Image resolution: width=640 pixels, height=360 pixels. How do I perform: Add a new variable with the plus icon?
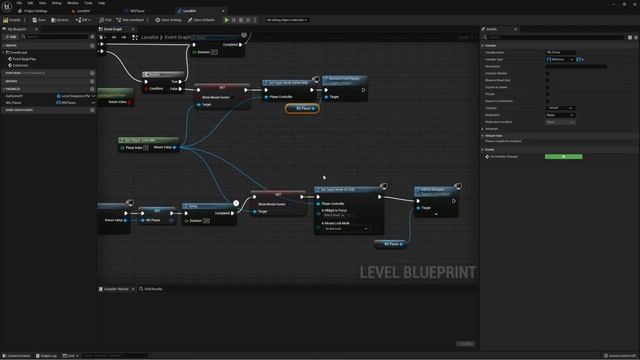[x=92, y=89]
